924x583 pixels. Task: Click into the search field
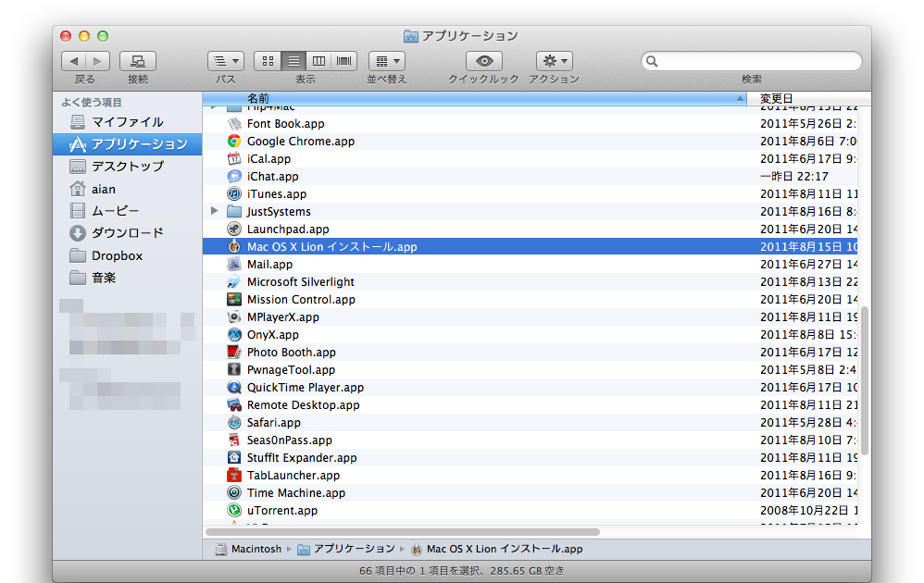tap(752, 61)
